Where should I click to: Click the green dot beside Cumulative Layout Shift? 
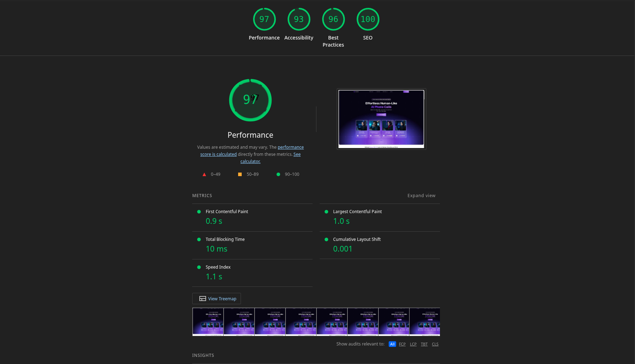tap(326, 239)
